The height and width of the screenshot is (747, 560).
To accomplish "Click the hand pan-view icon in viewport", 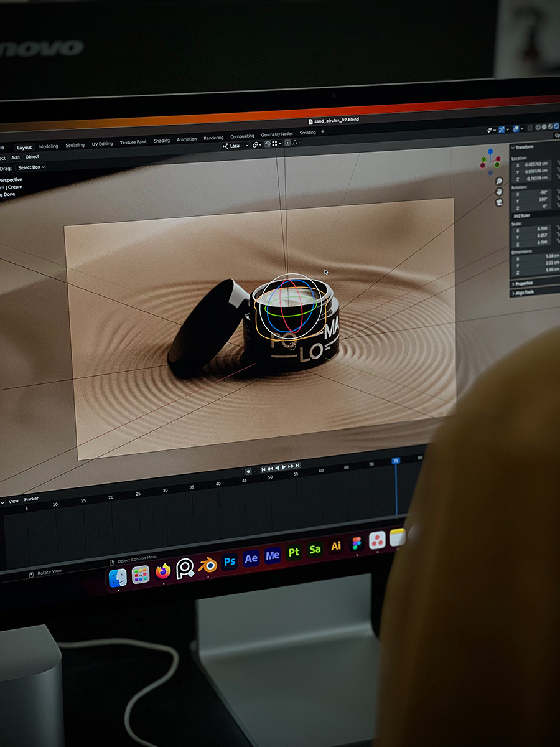I will tap(499, 192).
